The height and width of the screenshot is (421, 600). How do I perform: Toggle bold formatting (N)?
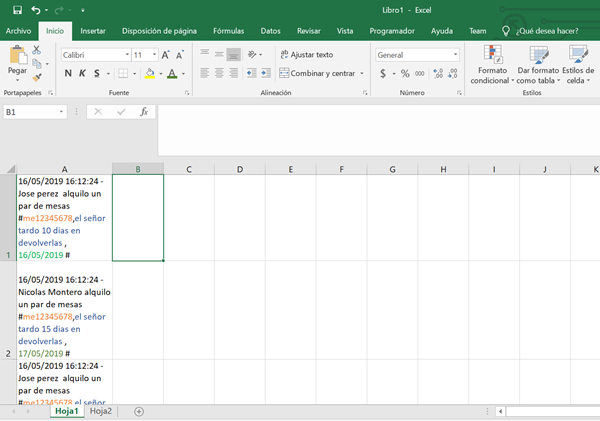click(69, 73)
